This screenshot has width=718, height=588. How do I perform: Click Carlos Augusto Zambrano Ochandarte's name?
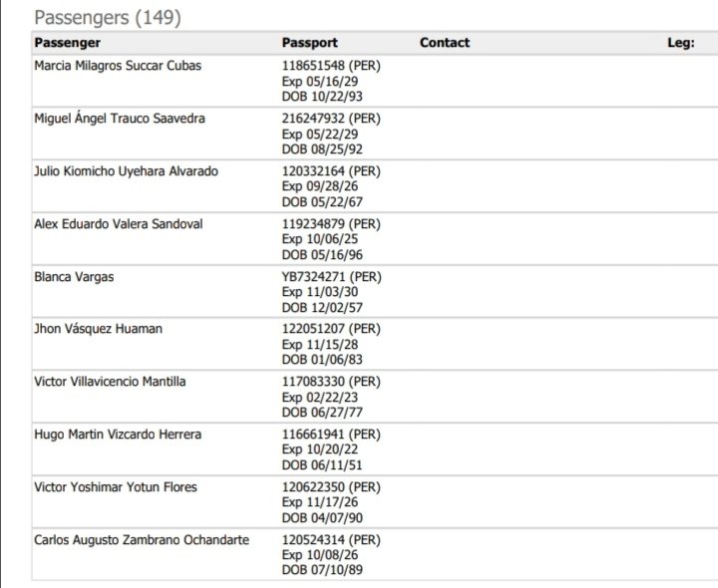[x=142, y=540]
